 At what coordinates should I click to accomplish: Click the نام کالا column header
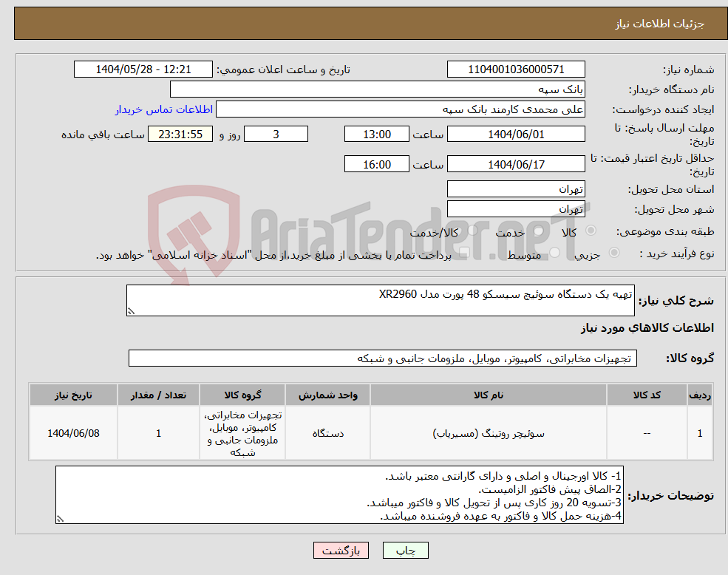pos(488,395)
